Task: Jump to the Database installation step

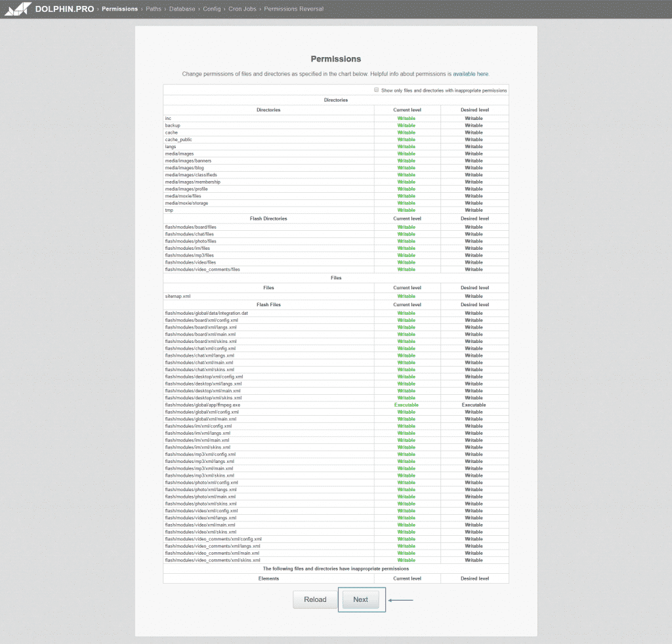Action: [x=182, y=9]
